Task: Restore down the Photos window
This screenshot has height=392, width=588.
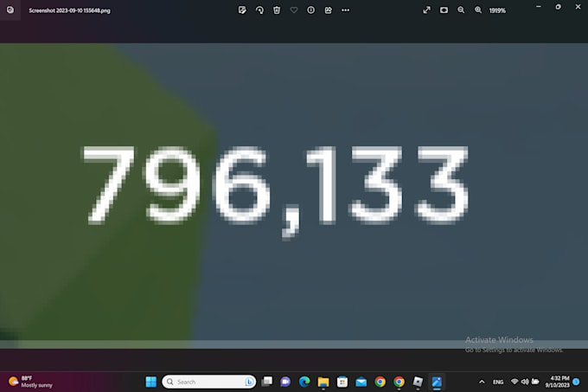Action: click(559, 7)
